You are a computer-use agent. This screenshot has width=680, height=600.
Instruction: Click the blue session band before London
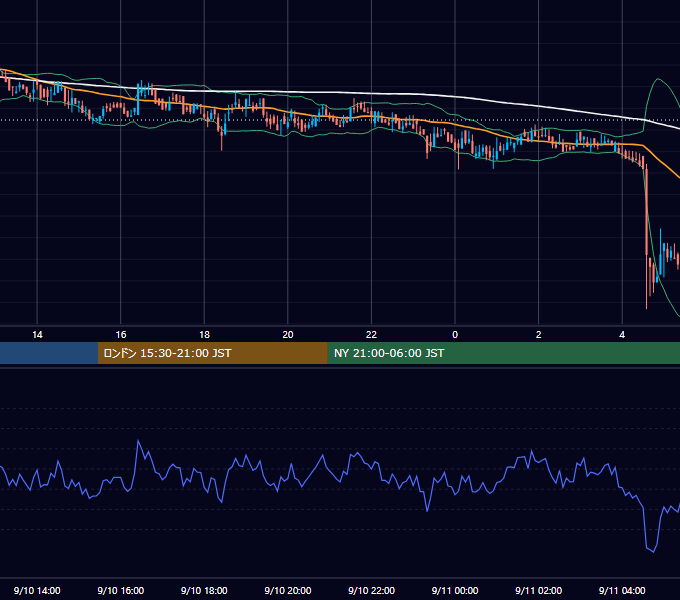click(49, 353)
